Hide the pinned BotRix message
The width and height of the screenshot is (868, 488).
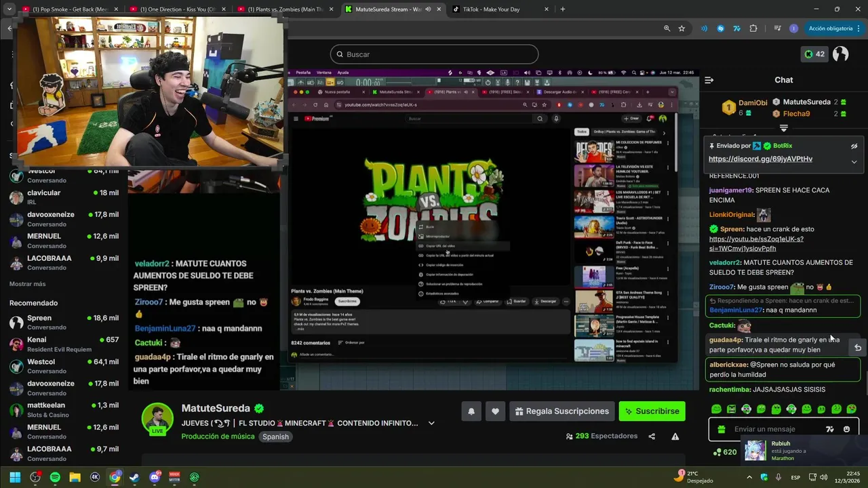[854, 146]
